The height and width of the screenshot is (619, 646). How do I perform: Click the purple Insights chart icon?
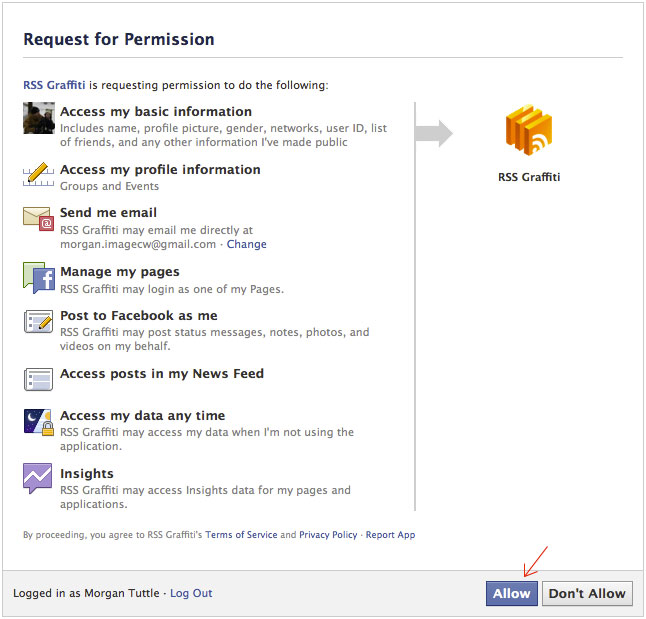pyautogui.click(x=38, y=478)
